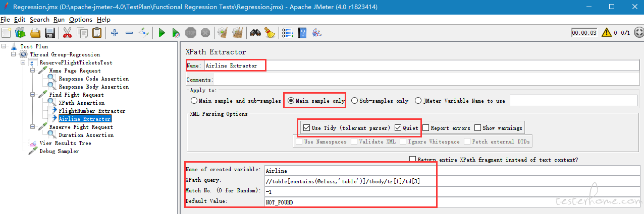Screen dimensions: 644x214
Task: Enable the Show warnings checkbox
Action: (477, 128)
